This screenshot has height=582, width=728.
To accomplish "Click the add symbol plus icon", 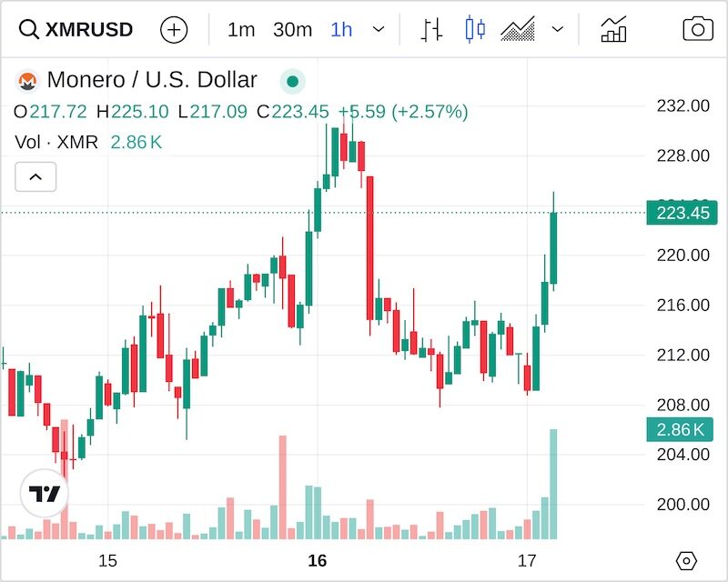I will pos(173,29).
